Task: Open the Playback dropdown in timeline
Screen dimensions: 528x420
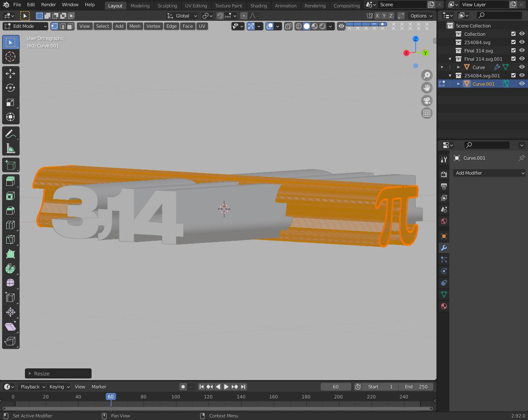Action: pyautogui.click(x=32, y=387)
